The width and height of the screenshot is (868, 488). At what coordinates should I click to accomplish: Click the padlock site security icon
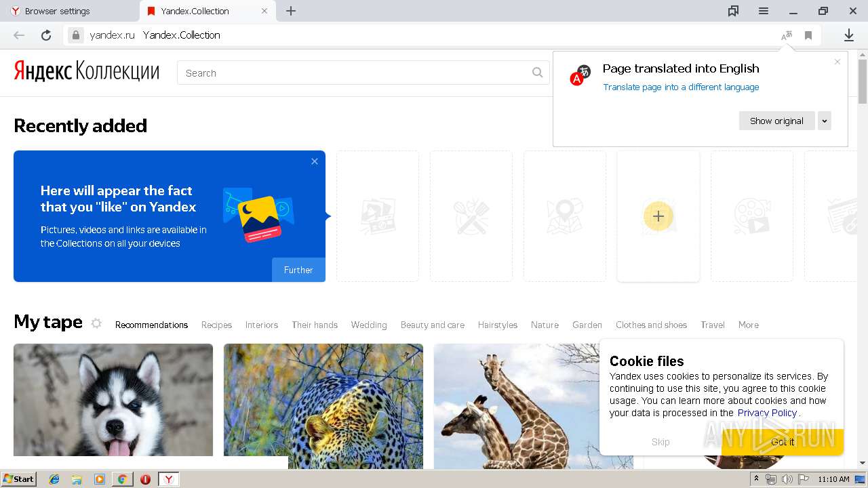(76, 35)
